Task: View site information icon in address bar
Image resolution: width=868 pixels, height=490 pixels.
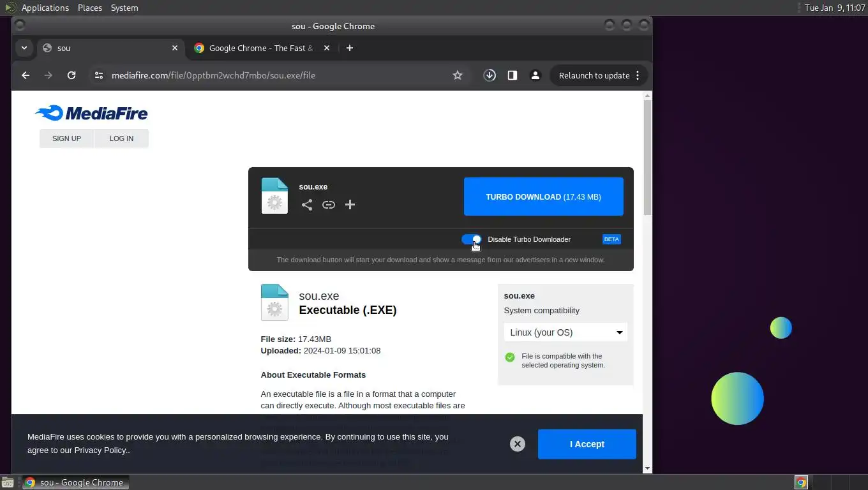Action: tap(98, 75)
